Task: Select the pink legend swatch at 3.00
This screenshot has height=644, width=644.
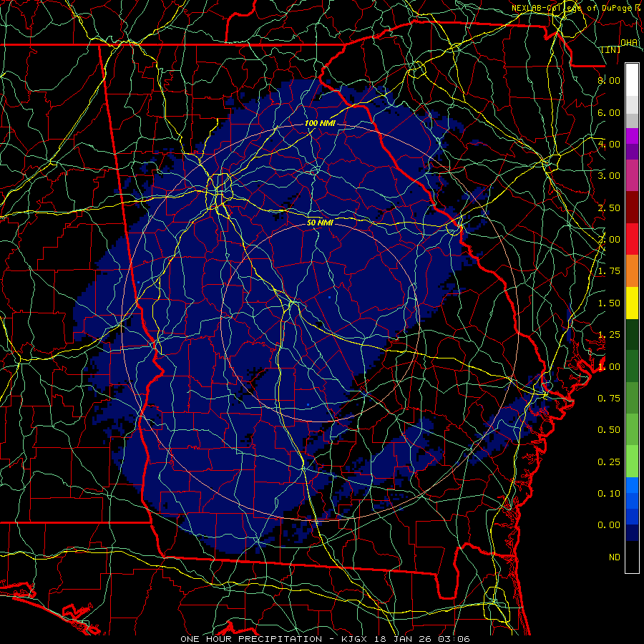Action: (632, 175)
